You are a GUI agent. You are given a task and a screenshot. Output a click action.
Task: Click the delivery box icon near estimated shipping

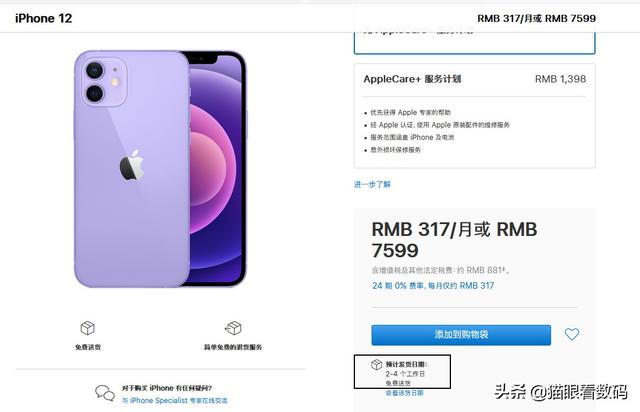pyautogui.click(x=376, y=365)
